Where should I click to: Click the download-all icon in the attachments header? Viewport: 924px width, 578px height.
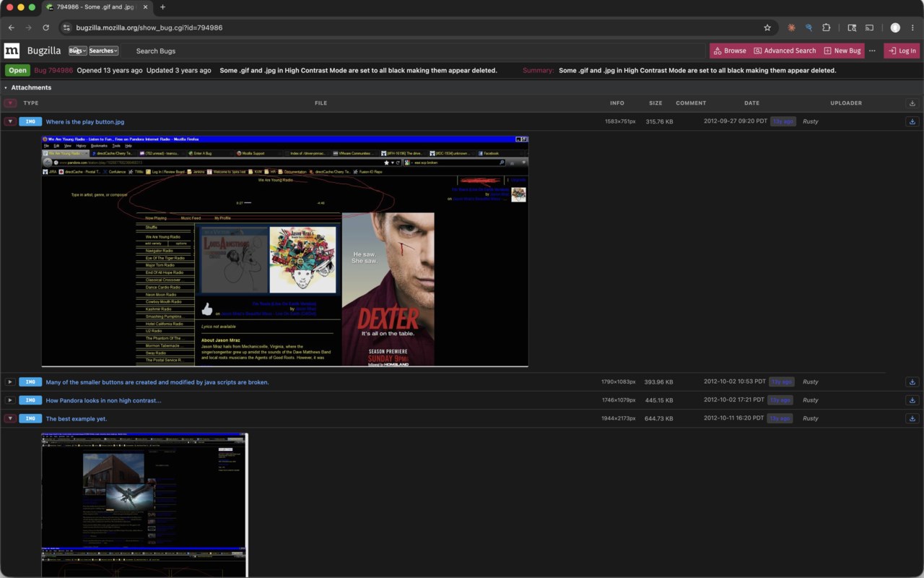pos(912,103)
